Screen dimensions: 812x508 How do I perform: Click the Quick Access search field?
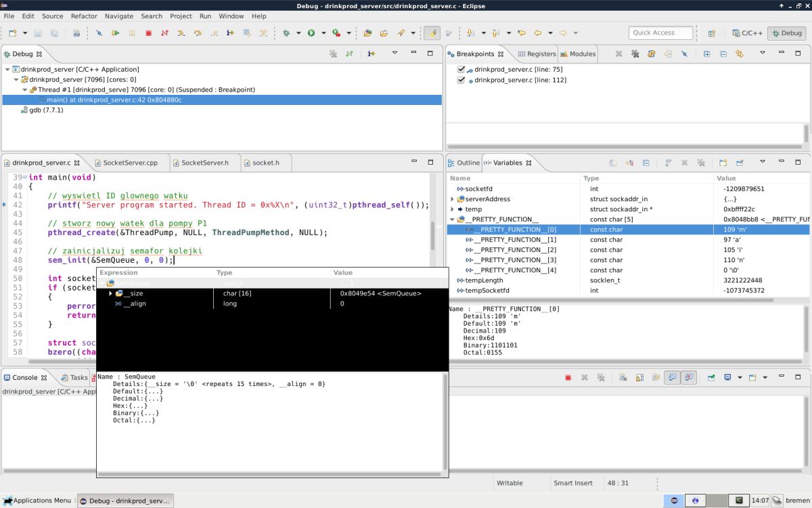(660, 33)
